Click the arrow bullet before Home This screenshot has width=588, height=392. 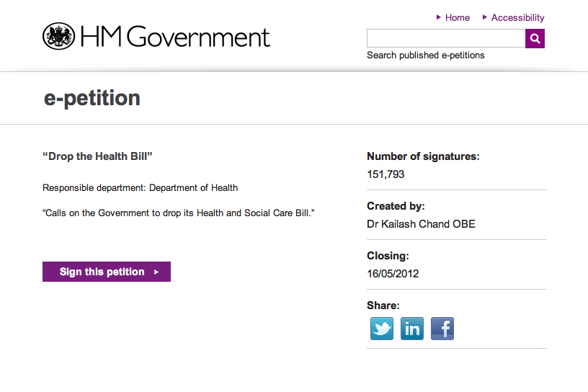pyautogui.click(x=439, y=17)
